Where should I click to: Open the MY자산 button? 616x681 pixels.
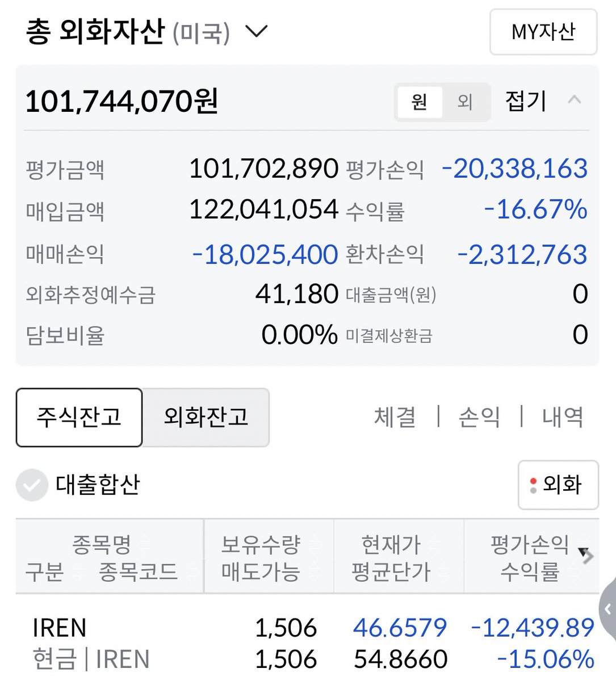pos(543,32)
